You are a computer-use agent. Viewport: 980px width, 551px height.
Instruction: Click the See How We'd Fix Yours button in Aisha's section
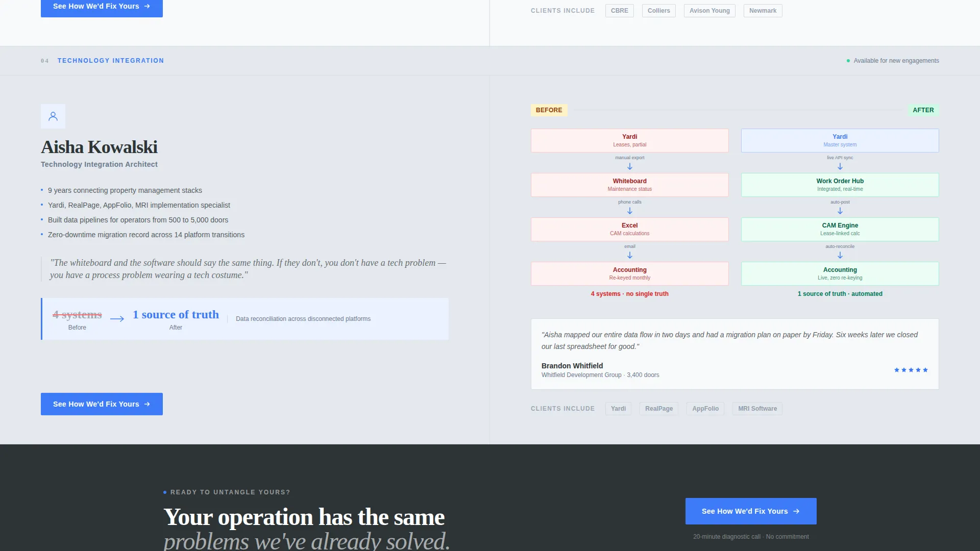[102, 404]
